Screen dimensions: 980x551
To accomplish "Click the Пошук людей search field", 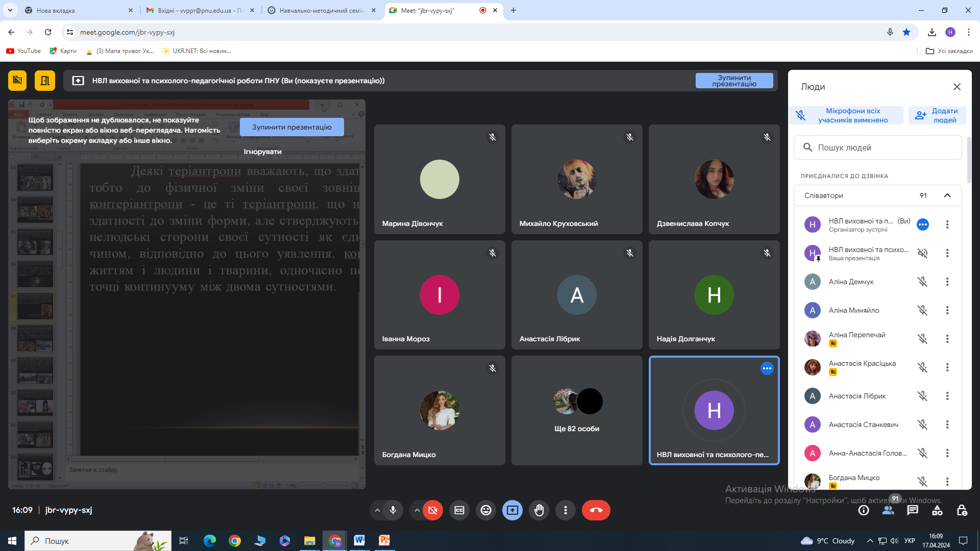I will 877,147.
